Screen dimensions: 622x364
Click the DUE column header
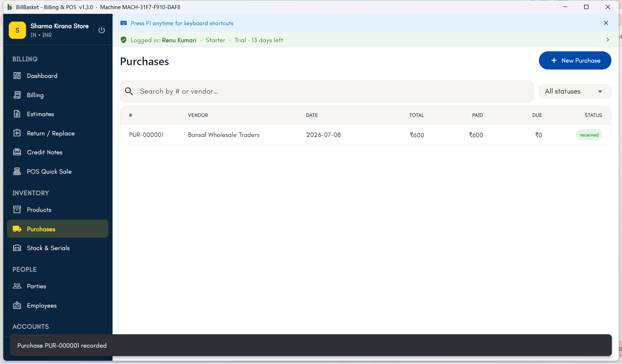click(x=537, y=115)
